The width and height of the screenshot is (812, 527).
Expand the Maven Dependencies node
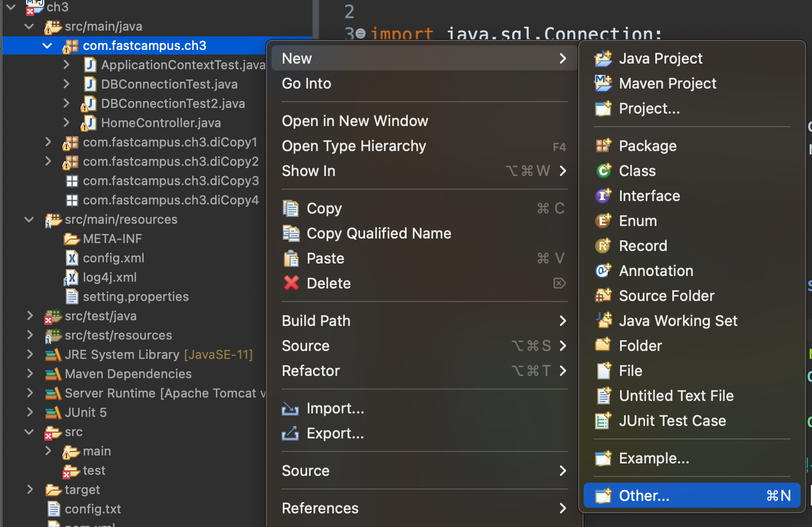[30, 374]
